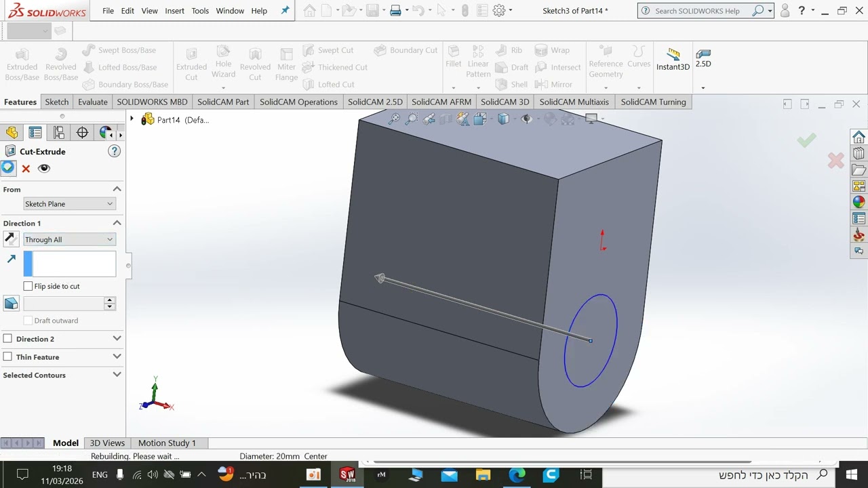
Task: Open the DimXpertManager crosshair tab icon
Action: click(82, 133)
